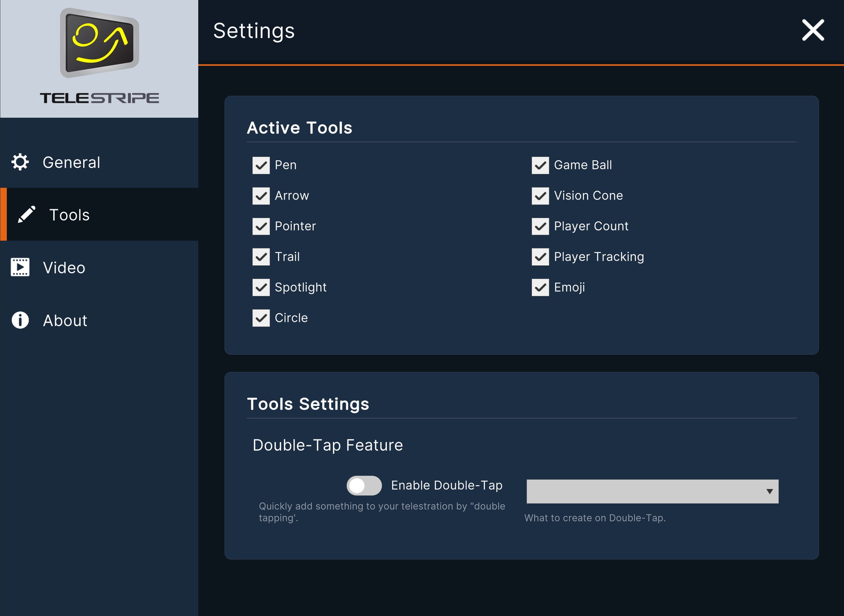Turn off the Player Tracking checkbox
The height and width of the screenshot is (616, 844).
point(540,257)
